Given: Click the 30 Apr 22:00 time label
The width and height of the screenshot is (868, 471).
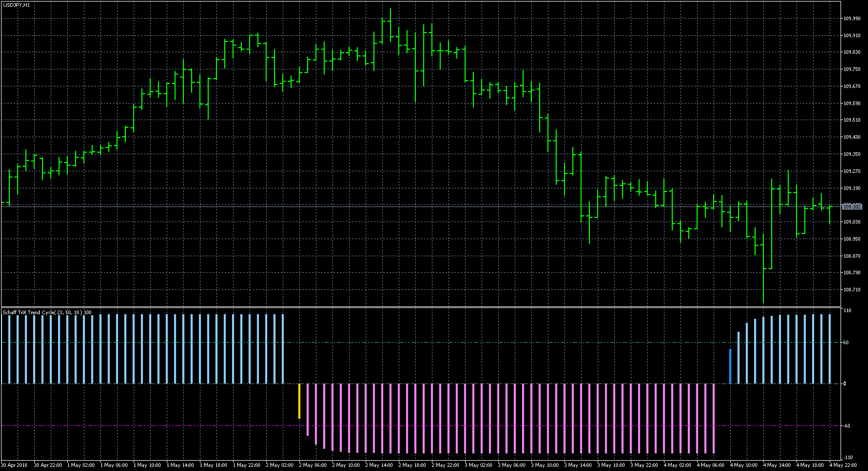Looking at the screenshot, I should point(48,465).
